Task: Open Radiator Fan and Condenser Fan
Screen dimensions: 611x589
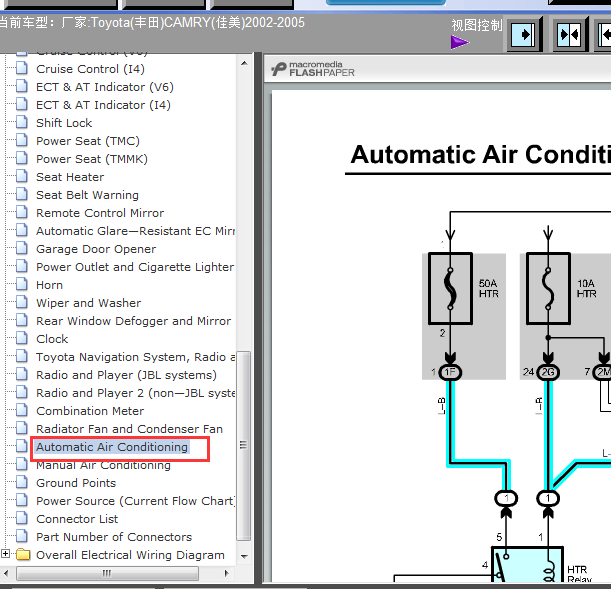Action: [x=129, y=429]
